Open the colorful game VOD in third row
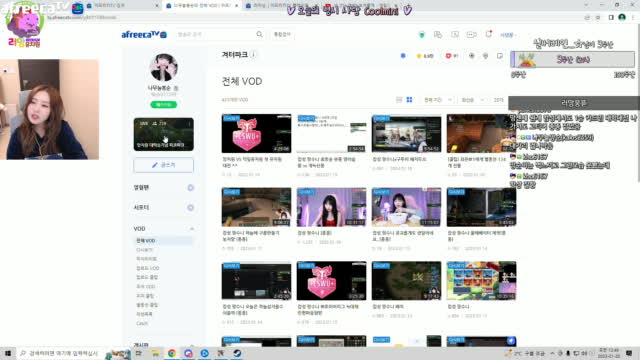 (481, 281)
